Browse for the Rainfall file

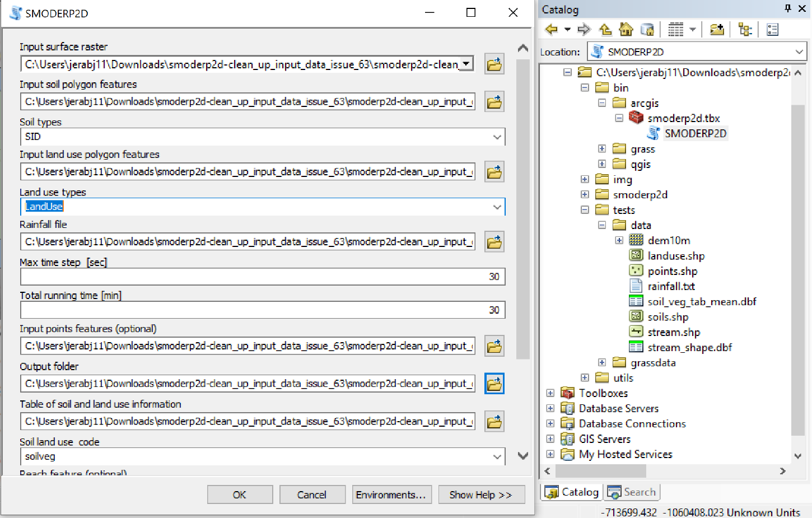click(x=494, y=242)
